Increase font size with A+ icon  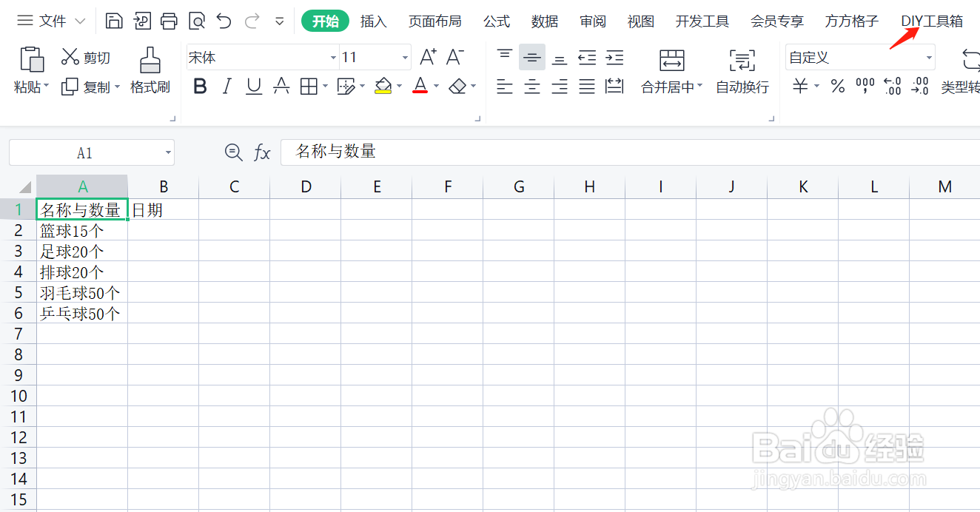pos(428,57)
